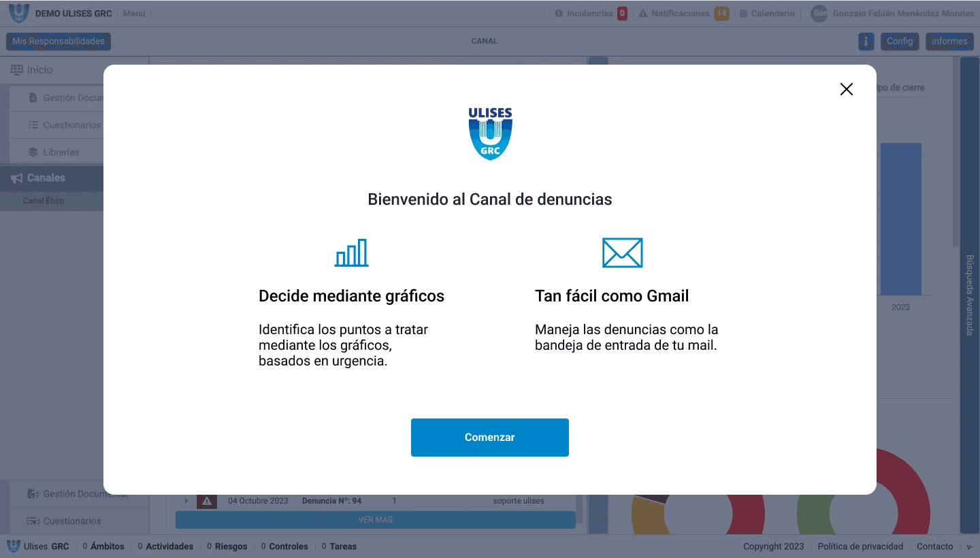Click the 2023 label under the chart
The image size is (980, 558).
901,307
